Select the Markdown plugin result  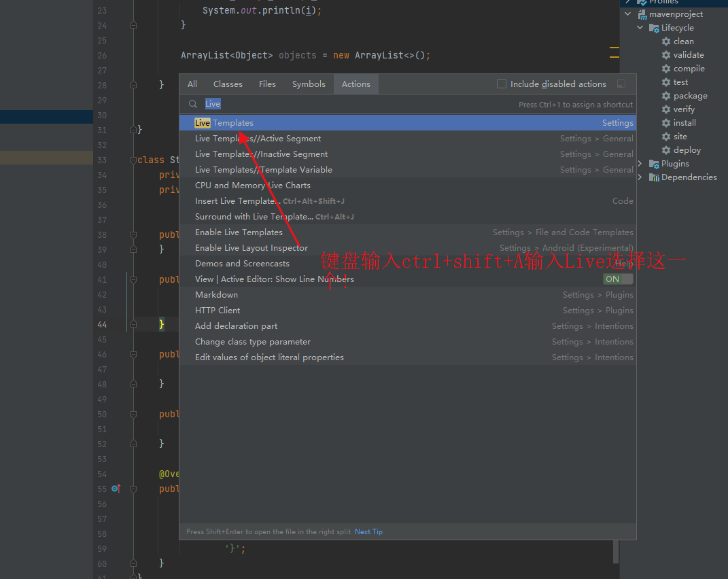pos(408,295)
